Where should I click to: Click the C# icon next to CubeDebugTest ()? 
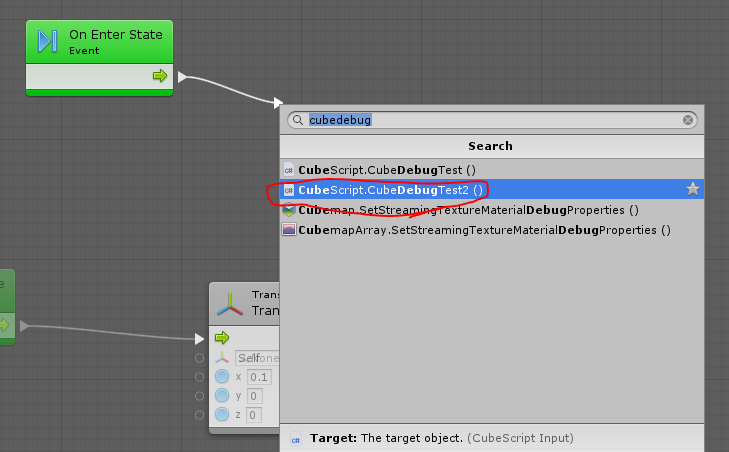point(289,169)
